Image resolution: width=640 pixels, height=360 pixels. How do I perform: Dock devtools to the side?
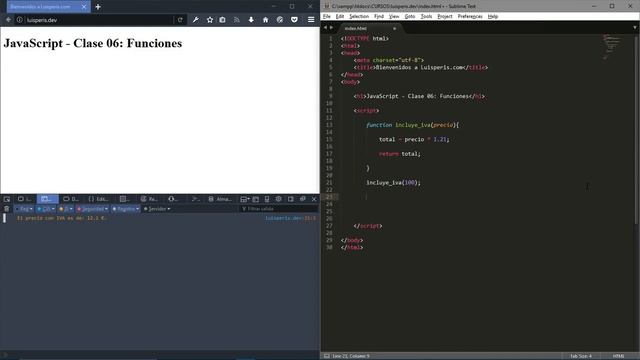291,199
